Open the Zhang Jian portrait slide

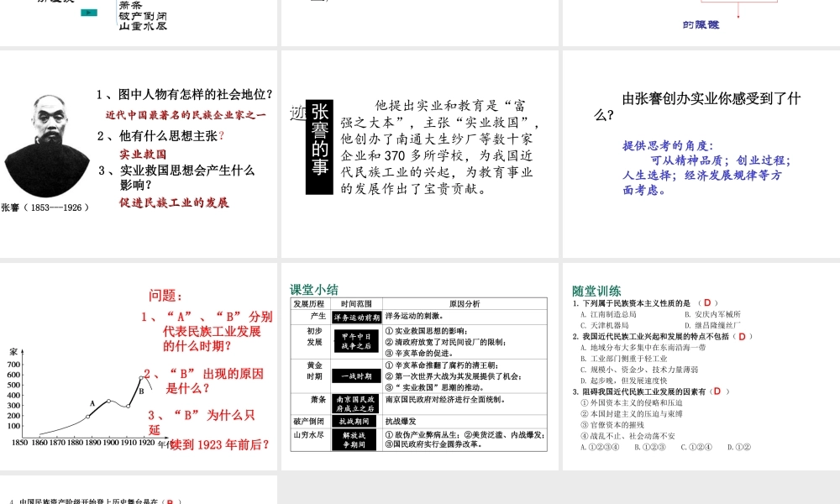(139, 155)
